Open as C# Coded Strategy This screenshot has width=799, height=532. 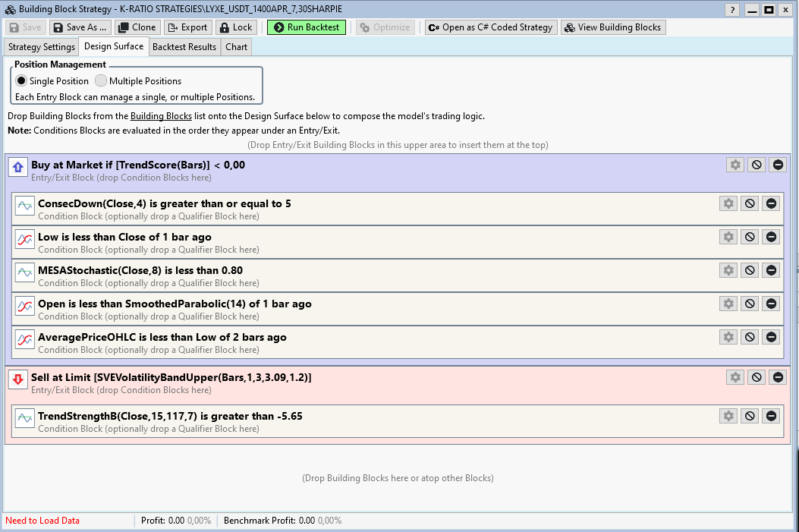point(489,27)
